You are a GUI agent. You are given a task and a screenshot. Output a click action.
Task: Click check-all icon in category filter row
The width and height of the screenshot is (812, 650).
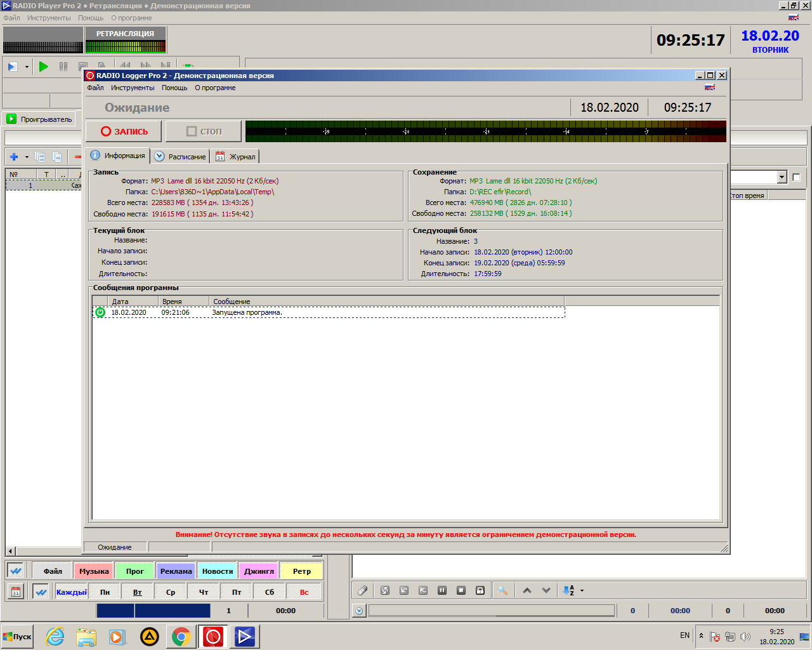pyautogui.click(x=15, y=571)
